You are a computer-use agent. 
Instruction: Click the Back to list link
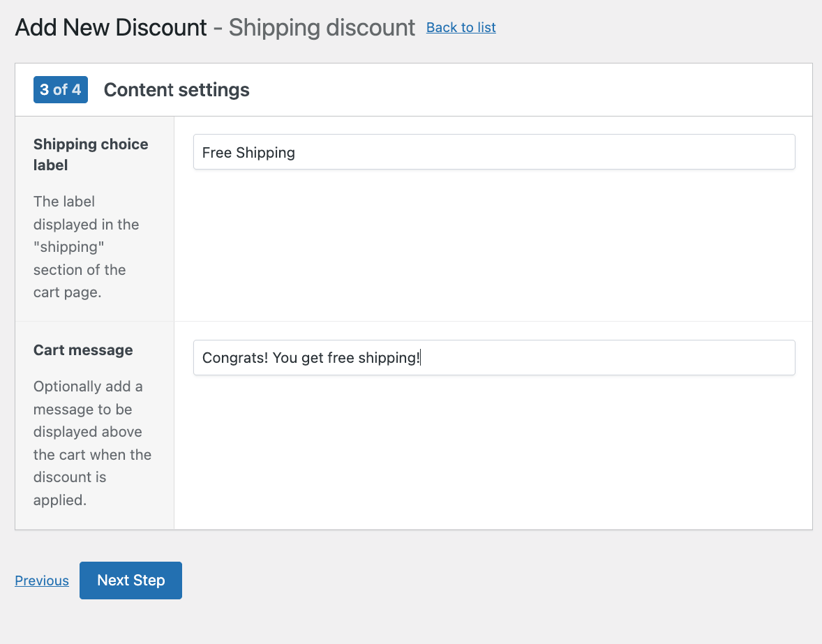(461, 27)
